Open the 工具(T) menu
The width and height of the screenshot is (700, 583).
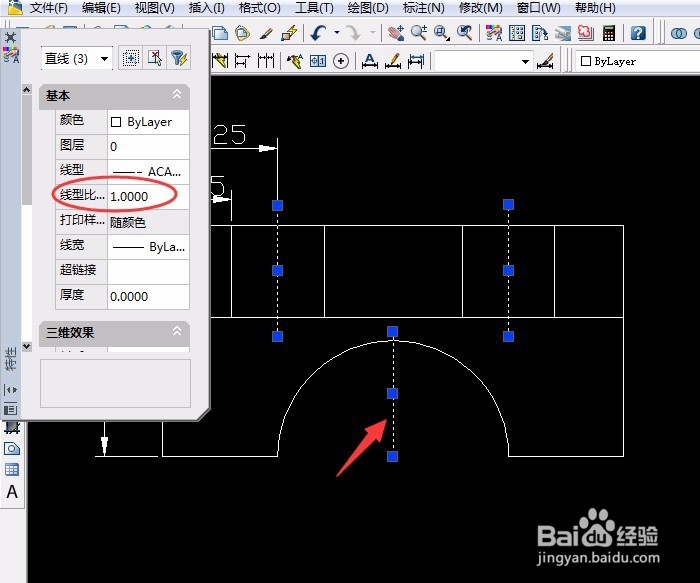[x=314, y=8]
